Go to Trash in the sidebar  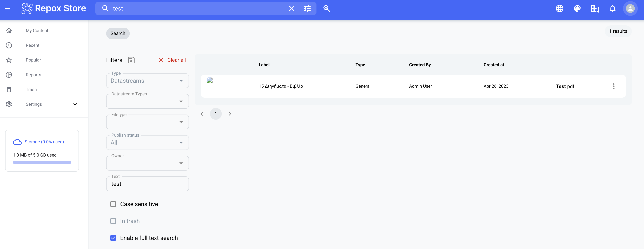pos(31,89)
